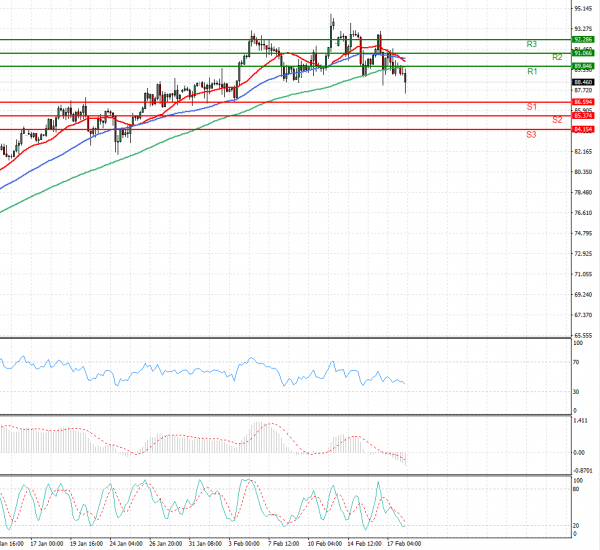
Task: Click the 76.610 price axis value
Action: click(583, 212)
